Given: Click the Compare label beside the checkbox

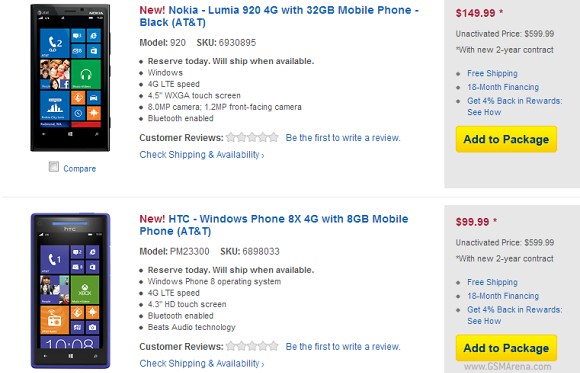Looking at the screenshot, I should click(x=80, y=168).
